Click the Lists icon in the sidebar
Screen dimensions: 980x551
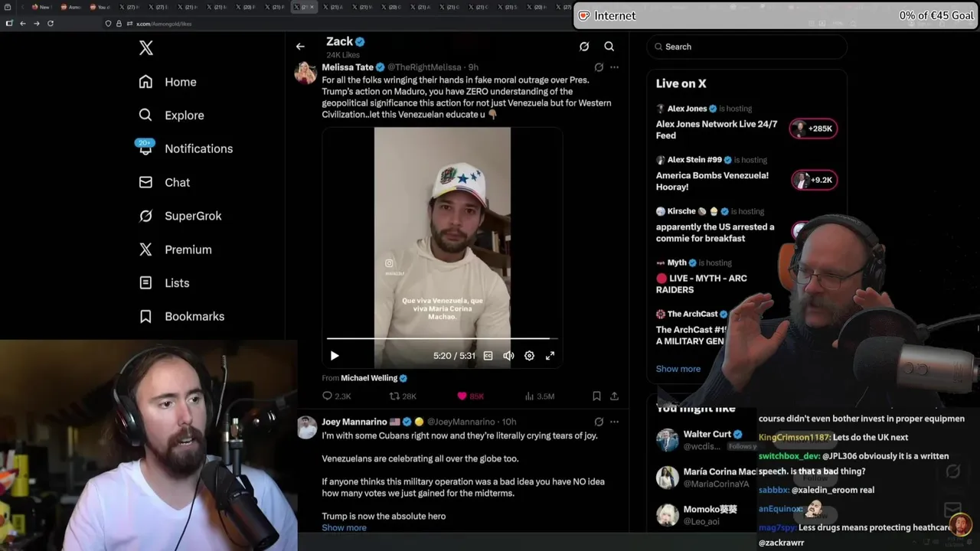[145, 282]
